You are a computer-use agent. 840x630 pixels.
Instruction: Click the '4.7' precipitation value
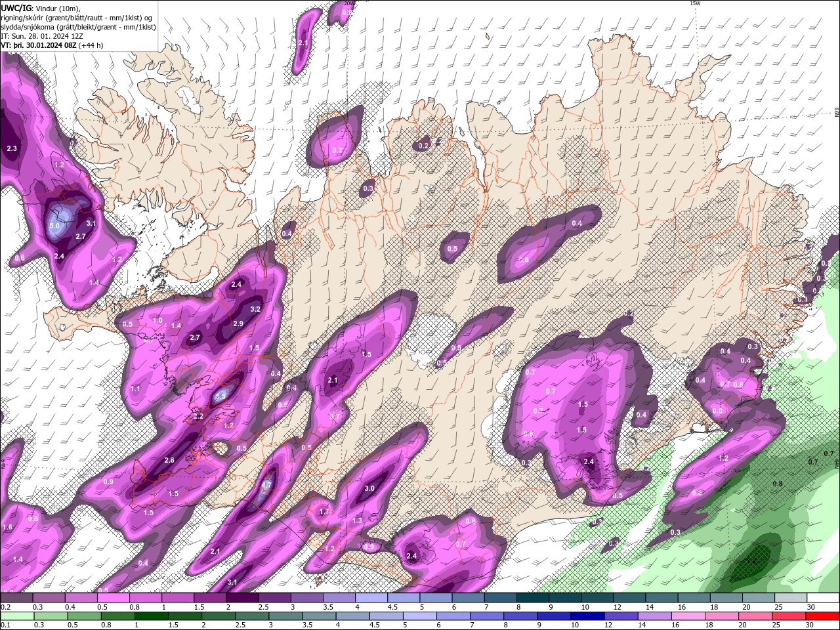coord(266,485)
